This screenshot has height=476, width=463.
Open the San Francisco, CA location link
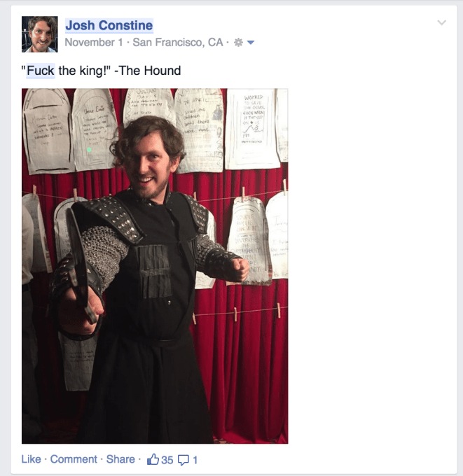click(178, 42)
